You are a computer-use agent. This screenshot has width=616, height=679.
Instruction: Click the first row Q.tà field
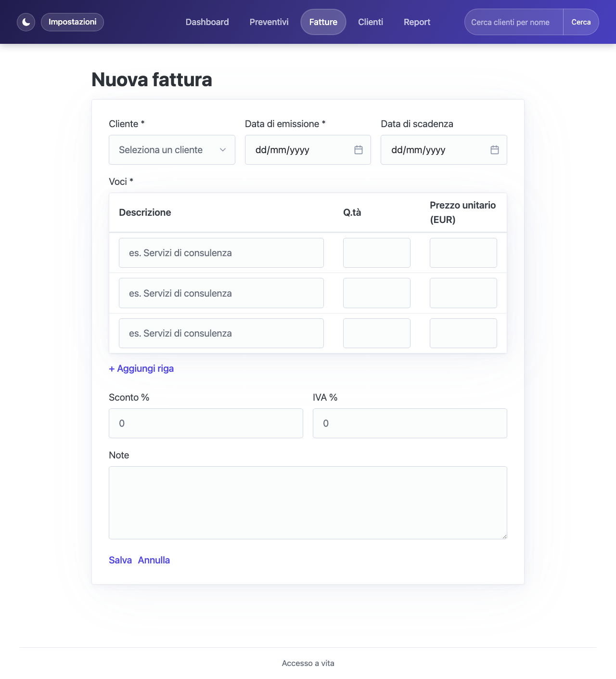[377, 253]
